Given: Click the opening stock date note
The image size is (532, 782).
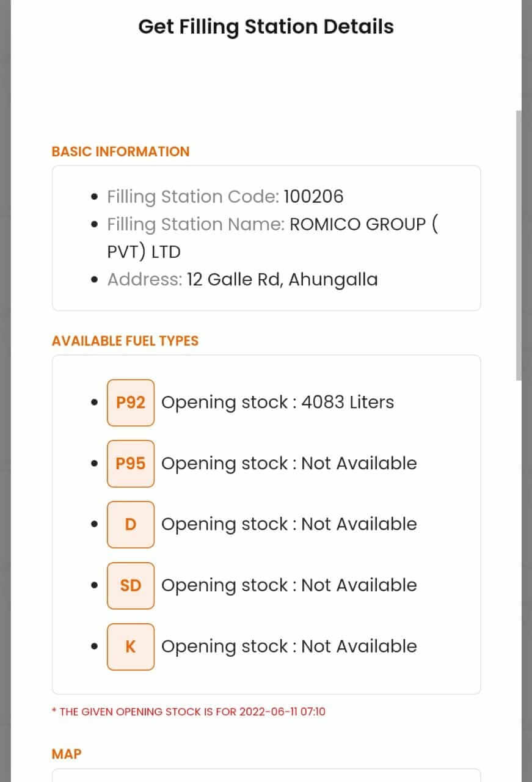Looking at the screenshot, I should point(189,712).
